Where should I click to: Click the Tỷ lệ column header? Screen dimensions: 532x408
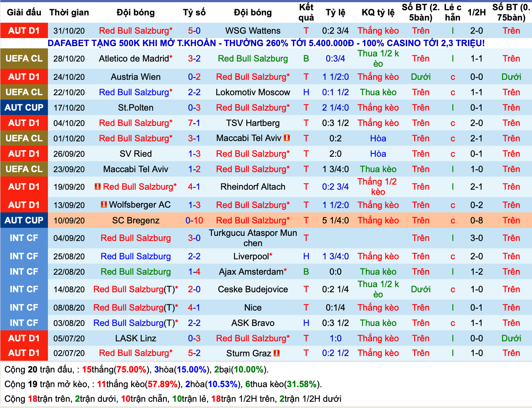pyautogui.click(x=336, y=12)
